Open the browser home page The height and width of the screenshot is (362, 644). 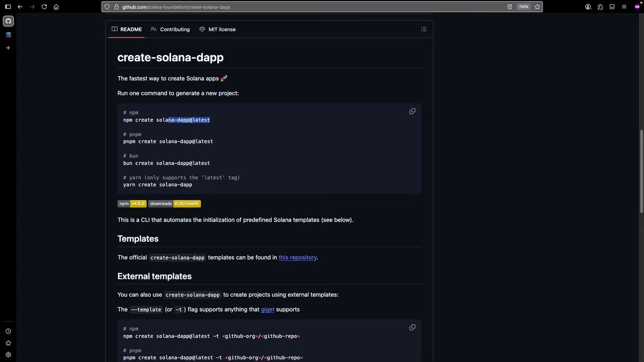pyautogui.click(x=56, y=7)
